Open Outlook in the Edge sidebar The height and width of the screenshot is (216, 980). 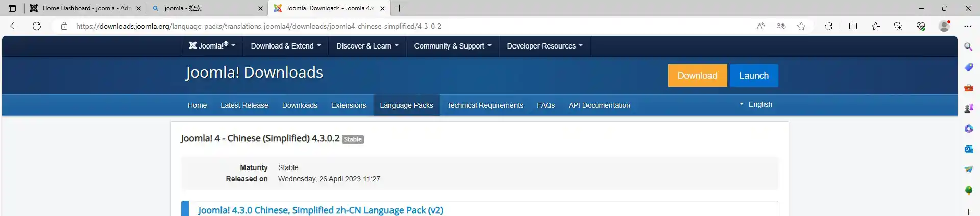tap(968, 149)
